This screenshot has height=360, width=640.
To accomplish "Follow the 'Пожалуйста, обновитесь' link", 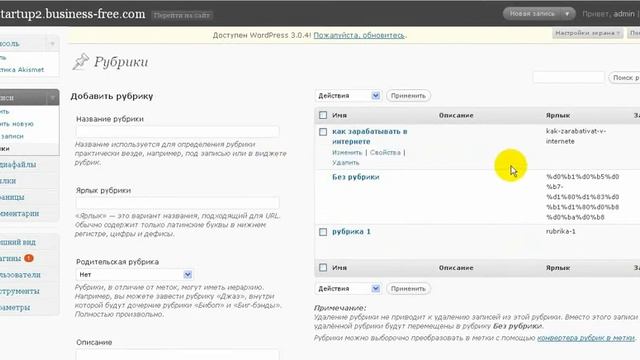I will point(359,36).
